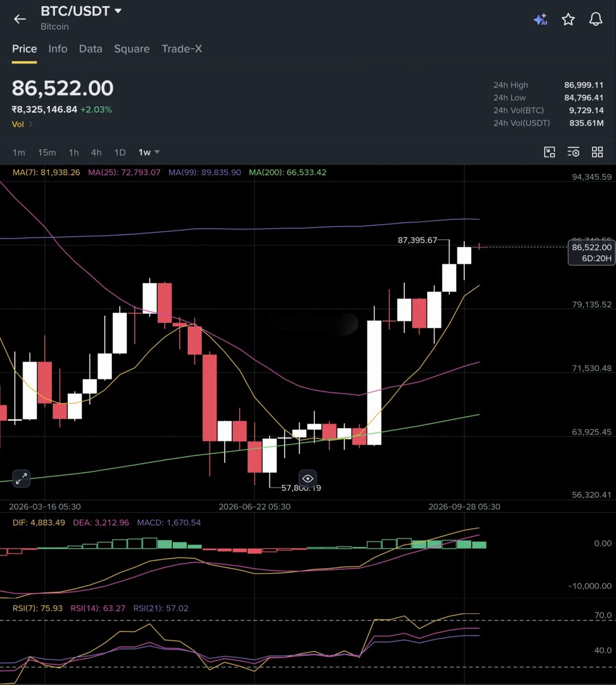
Task: Select the 1m timeframe
Action: click(19, 152)
